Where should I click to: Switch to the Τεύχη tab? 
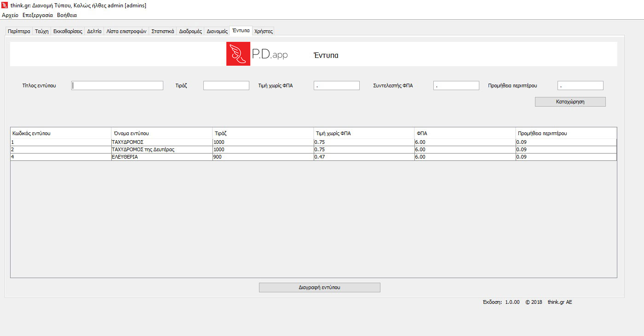41,32
